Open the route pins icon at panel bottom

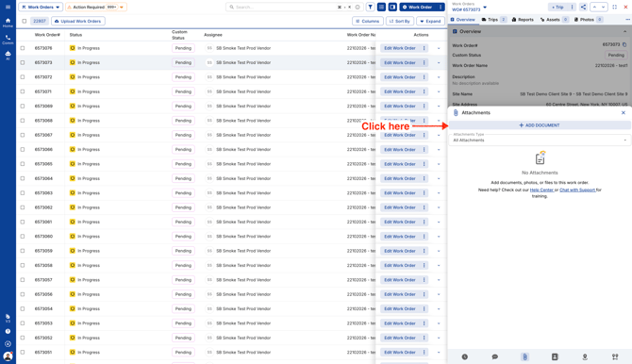(x=615, y=356)
